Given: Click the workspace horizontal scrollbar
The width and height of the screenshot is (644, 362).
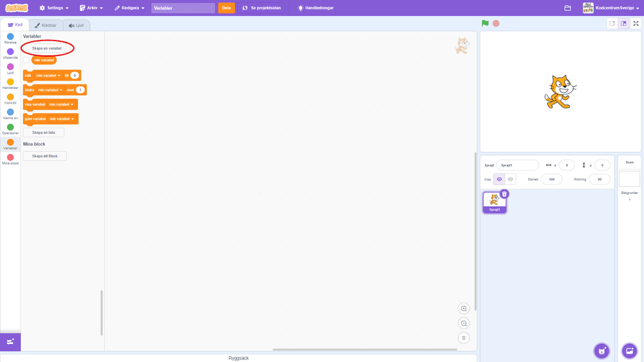Looking at the screenshot, I should 365,350.
